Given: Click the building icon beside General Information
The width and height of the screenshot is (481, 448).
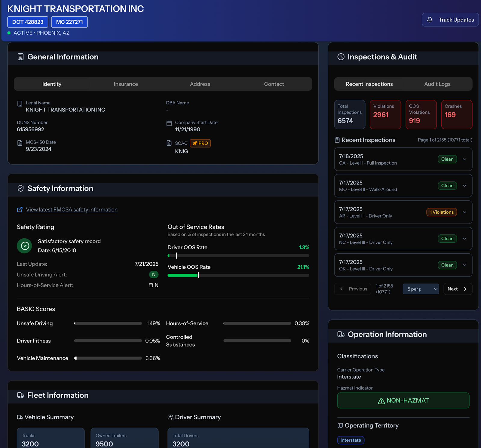Looking at the screenshot, I should pyautogui.click(x=20, y=57).
